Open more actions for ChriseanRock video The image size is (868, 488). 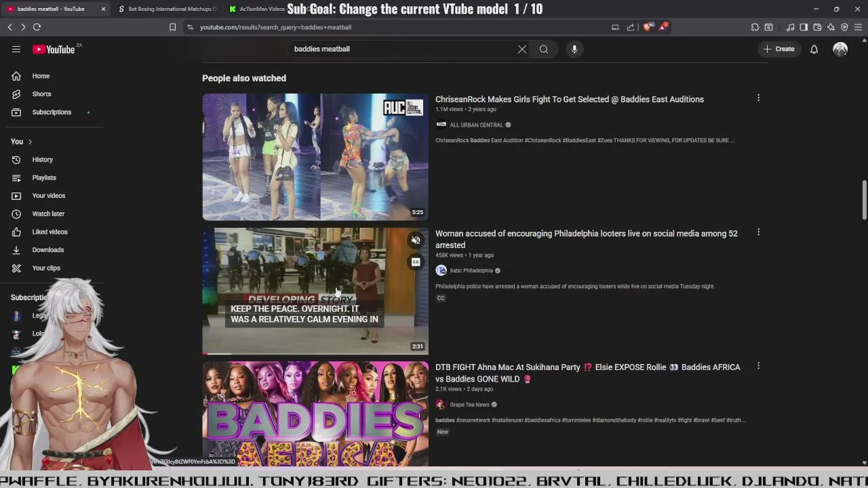[758, 98]
